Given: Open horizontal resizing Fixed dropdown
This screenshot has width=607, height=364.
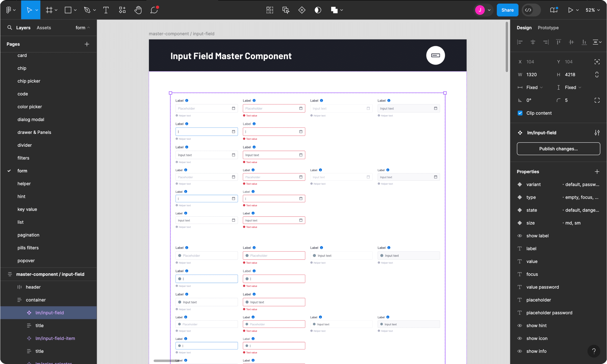Looking at the screenshot, I should tap(534, 87).
